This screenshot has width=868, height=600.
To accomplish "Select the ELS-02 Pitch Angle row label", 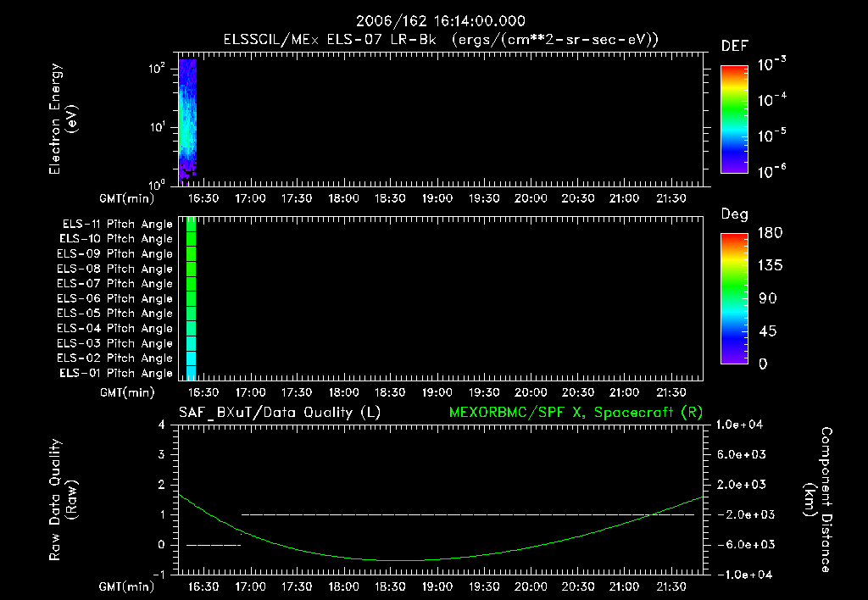I will 114,358.
